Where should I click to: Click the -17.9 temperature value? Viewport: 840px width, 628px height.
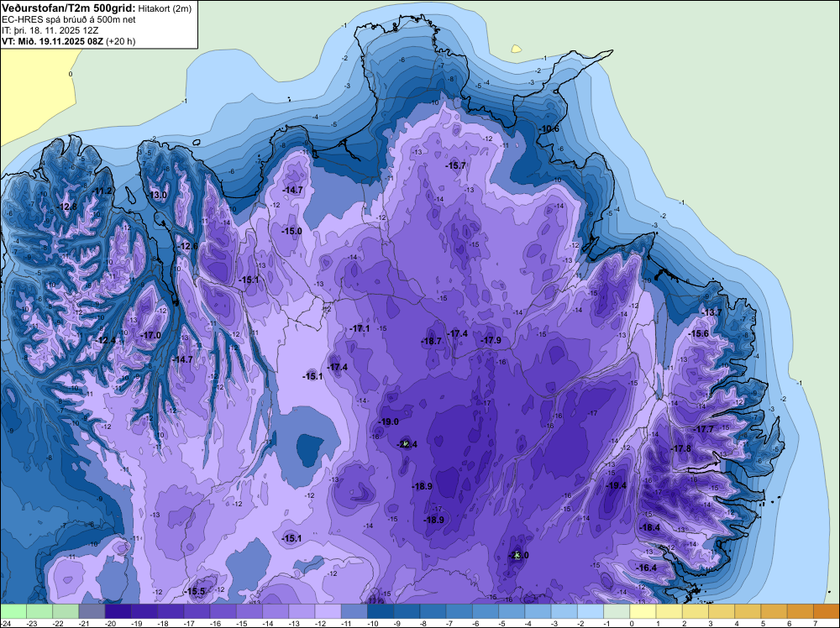(x=491, y=340)
